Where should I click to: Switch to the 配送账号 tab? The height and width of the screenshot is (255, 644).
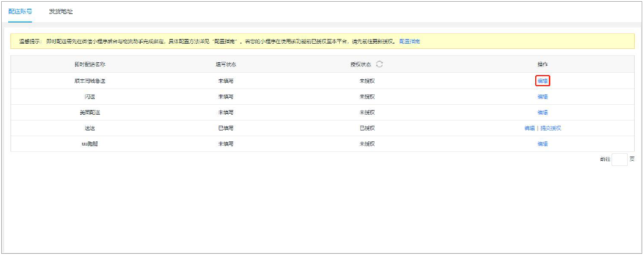click(x=20, y=12)
